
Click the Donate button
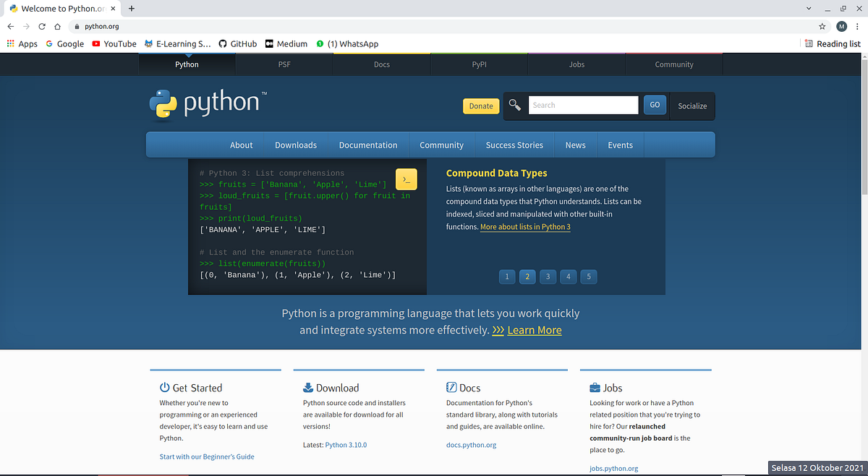pos(480,106)
